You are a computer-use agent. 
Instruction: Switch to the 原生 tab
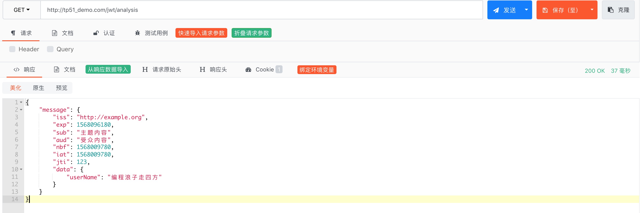tap(39, 88)
